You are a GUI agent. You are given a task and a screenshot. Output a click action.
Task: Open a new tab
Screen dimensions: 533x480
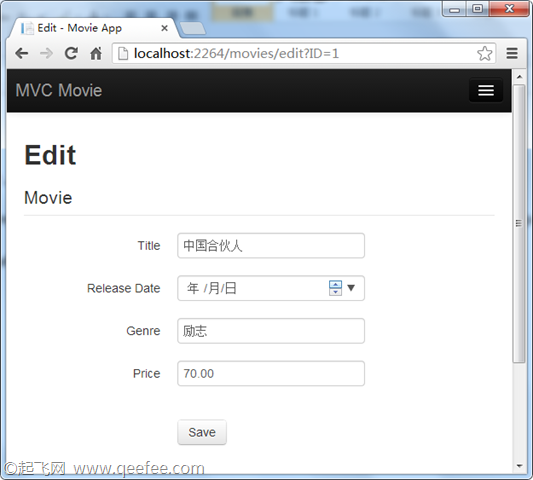(x=192, y=28)
